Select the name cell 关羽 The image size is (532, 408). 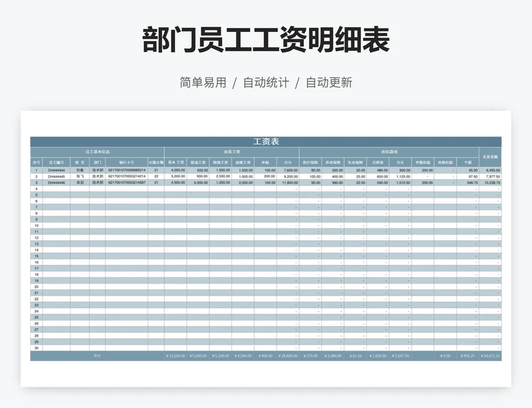click(x=80, y=183)
